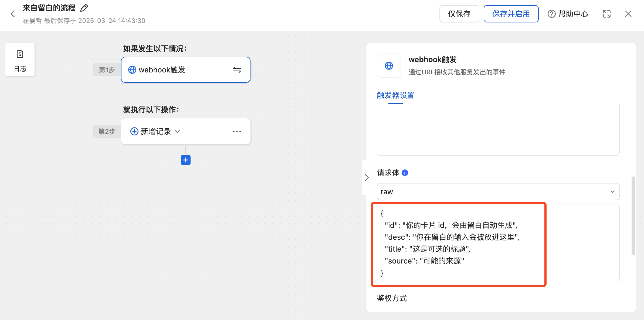Image resolution: width=644 pixels, height=320 pixels.
Task: Click the 就执行以下操作 heading
Action: [151, 110]
